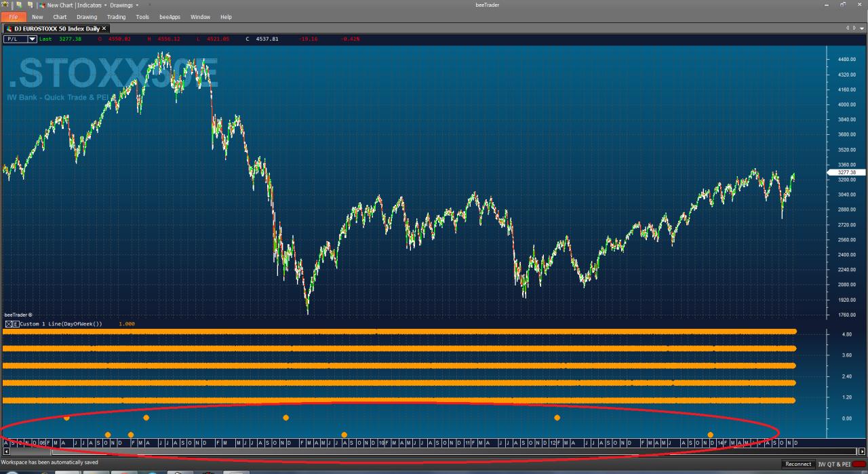The width and height of the screenshot is (868, 474).
Task: Click the price scale label 3277.38
Action: point(843,173)
